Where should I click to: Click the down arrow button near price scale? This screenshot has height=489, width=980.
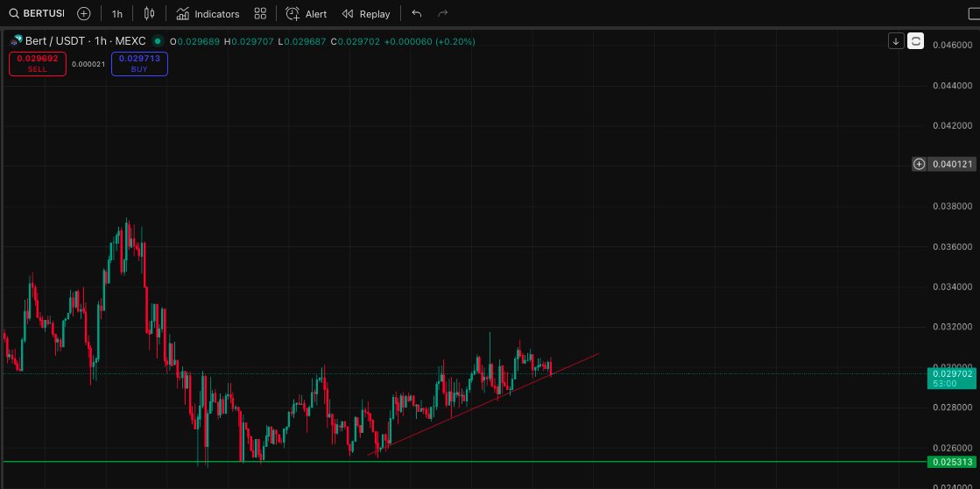pos(896,41)
